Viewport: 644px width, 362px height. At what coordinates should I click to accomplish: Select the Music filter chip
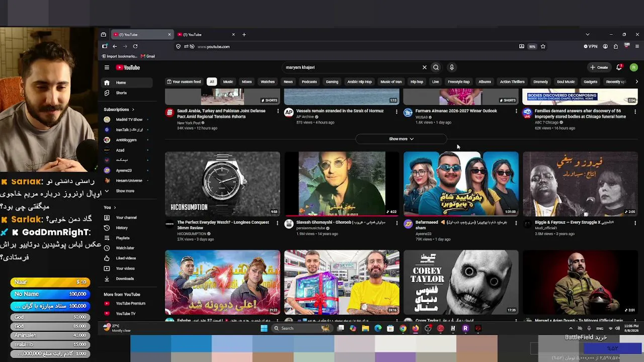point(228,82)
